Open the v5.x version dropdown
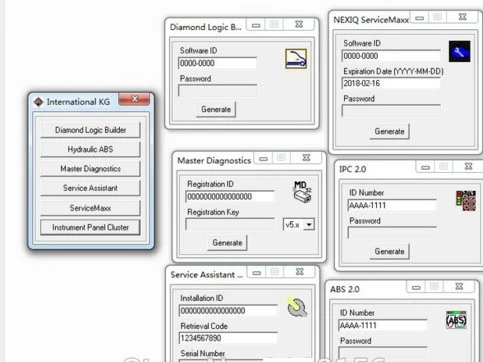 (309, 225)
